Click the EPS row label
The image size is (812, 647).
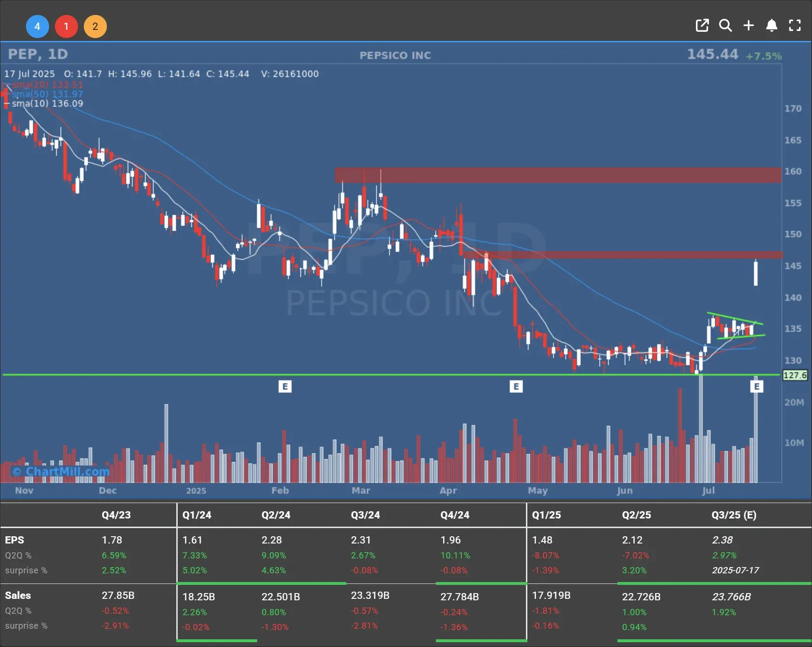[14, 540]
